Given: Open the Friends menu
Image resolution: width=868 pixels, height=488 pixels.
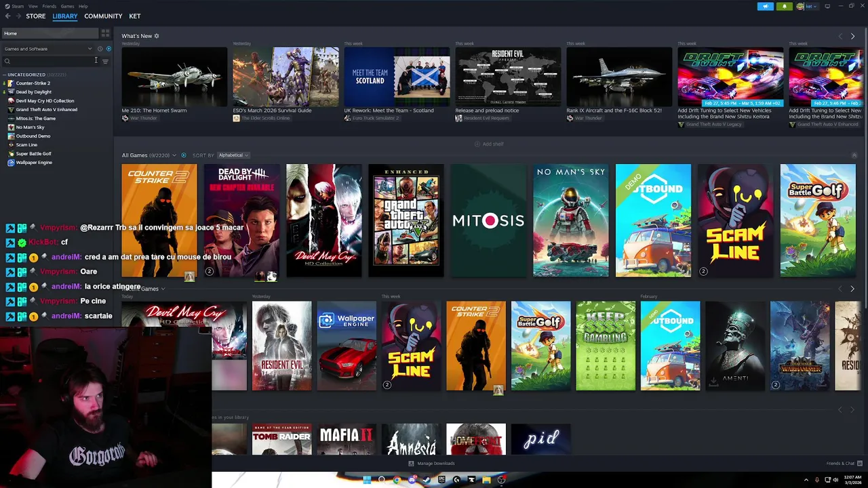Looking at the screenshot, I should tap(50, 6).
